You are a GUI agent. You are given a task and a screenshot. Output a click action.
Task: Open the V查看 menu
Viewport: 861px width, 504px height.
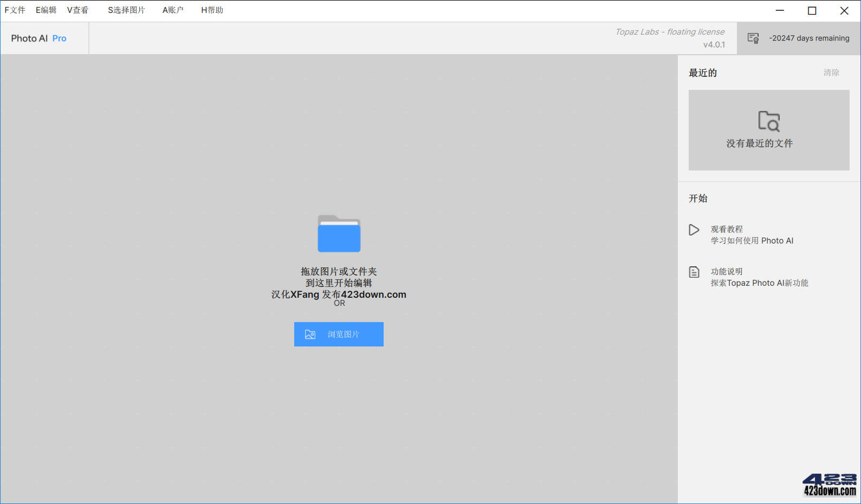[x=77, y=10]
